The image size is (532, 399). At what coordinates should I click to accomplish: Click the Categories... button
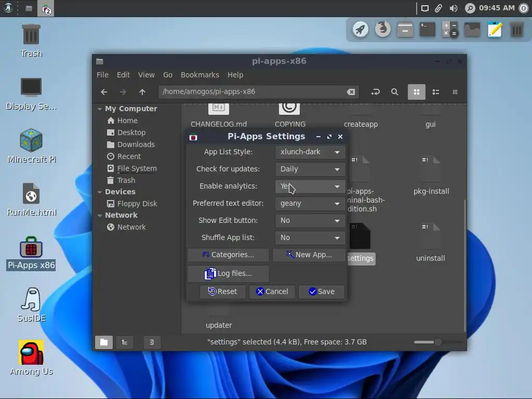click(x=229, y=255)
